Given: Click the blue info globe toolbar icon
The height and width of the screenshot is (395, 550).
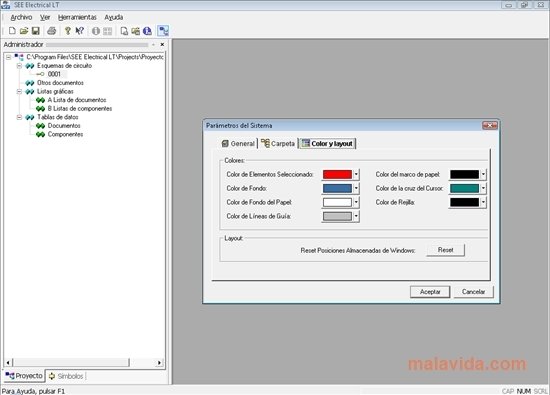Looking at the screenshot, I should pyautogui.click(x=147, y=31).
